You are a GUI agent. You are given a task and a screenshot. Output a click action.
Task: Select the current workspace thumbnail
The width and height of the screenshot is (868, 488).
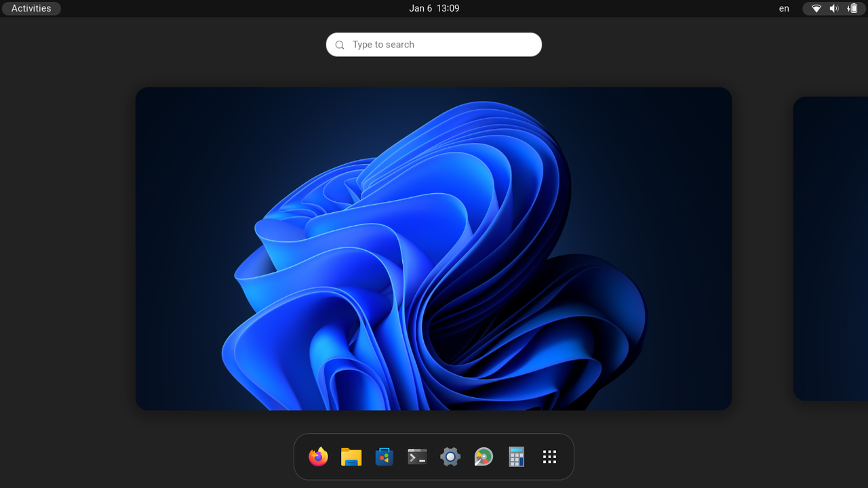click(433, 249)
